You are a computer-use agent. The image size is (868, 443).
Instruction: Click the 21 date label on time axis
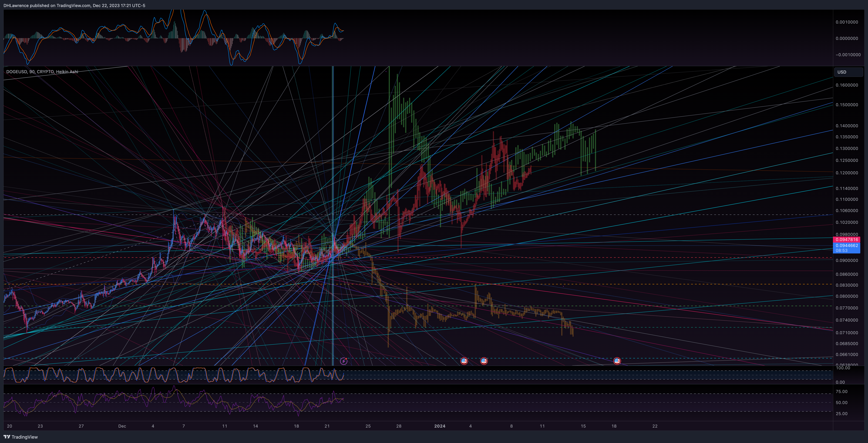[327, 426]
